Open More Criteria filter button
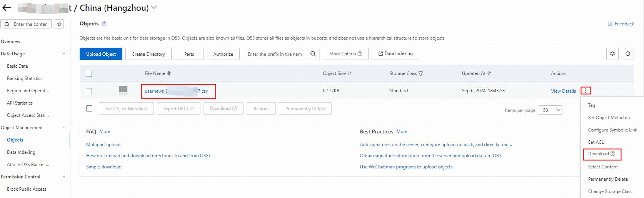This screenshot has width=644, height=198. 345,54
